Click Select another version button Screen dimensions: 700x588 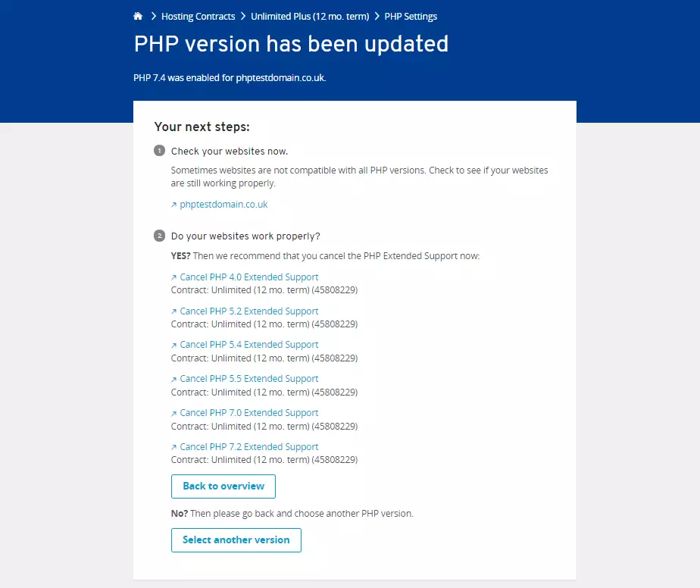pos(236,540)
